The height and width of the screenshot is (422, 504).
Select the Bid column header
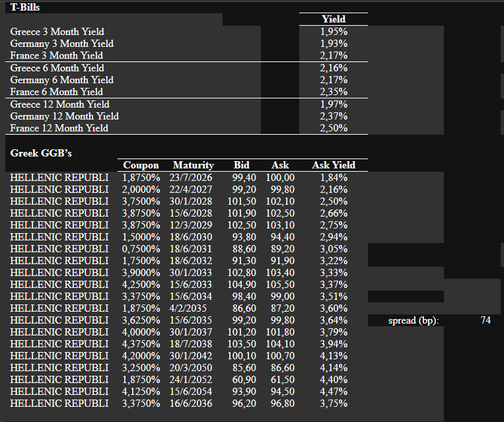click(x=242, y=165)
